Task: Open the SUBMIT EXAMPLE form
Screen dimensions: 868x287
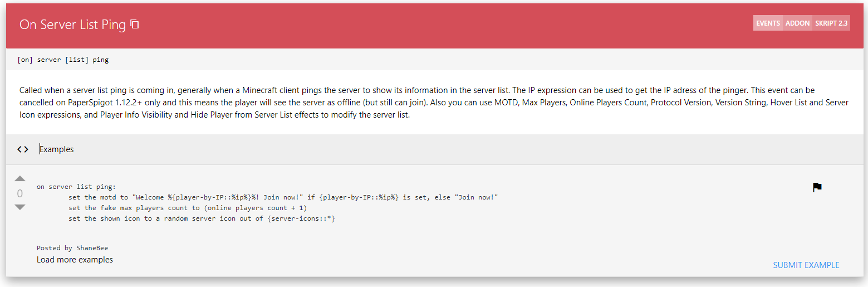Action: point(806,265)
